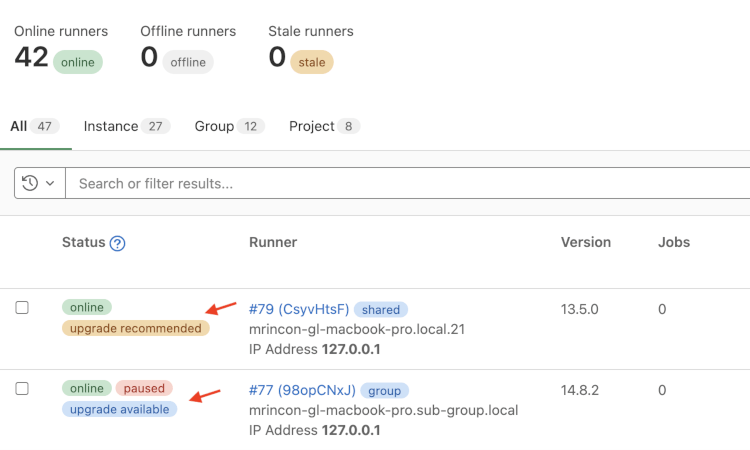Viewport: 750px width, 450px height.
Task: Click the upgrade recommended badge
Action: point(136,328)
